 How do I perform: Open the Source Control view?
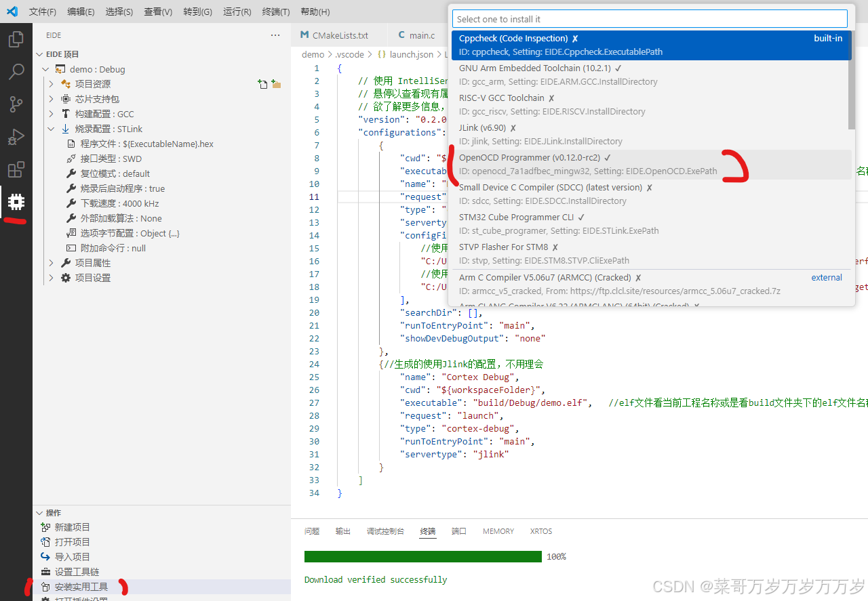(16, 104)
